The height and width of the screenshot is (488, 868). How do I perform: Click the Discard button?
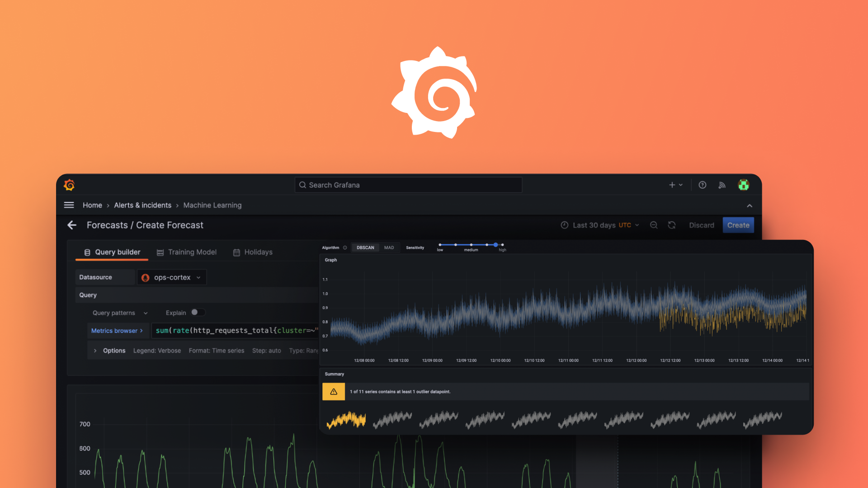tap(702, 225)
